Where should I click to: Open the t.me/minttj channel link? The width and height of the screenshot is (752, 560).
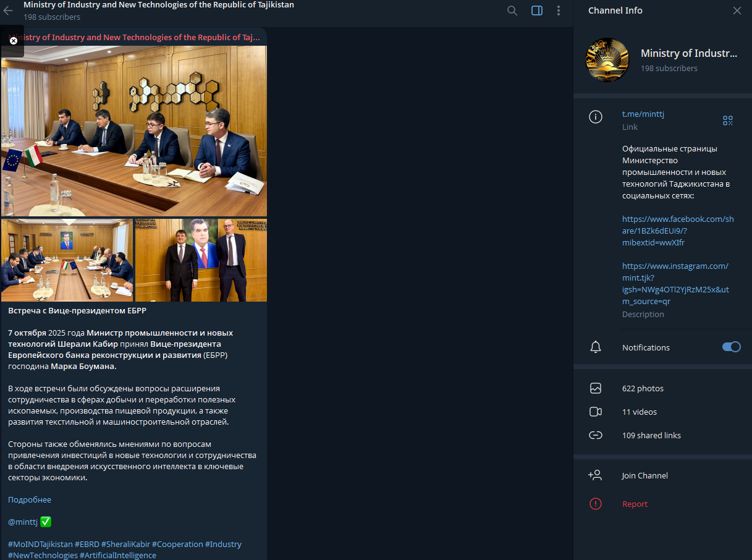click(x=643, y=114)
